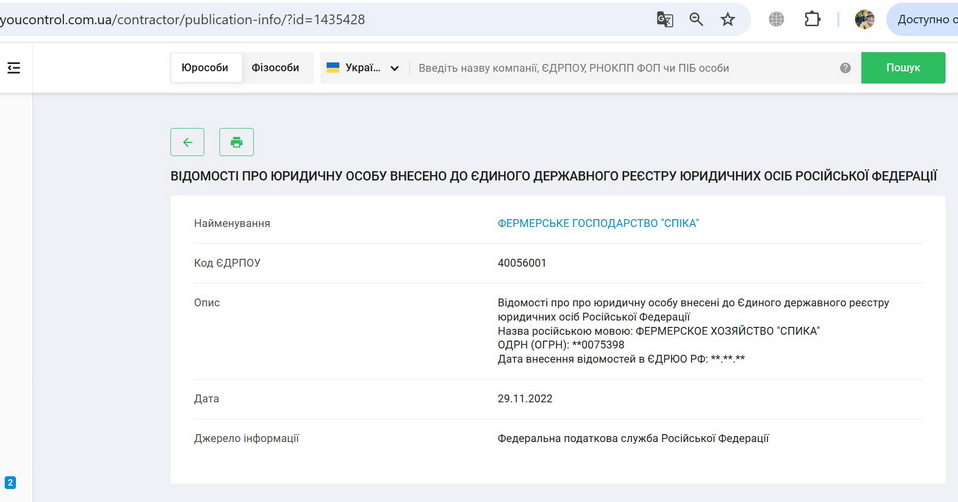Go back using the green arrow button
The width and height of the screenshot is (958, 502).
coord(188,142)
